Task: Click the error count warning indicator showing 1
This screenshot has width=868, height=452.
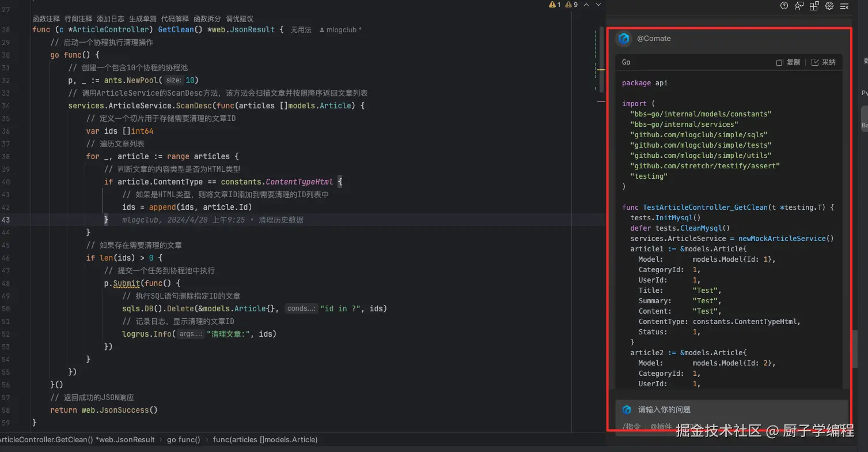Action: [x=555, y=5]
